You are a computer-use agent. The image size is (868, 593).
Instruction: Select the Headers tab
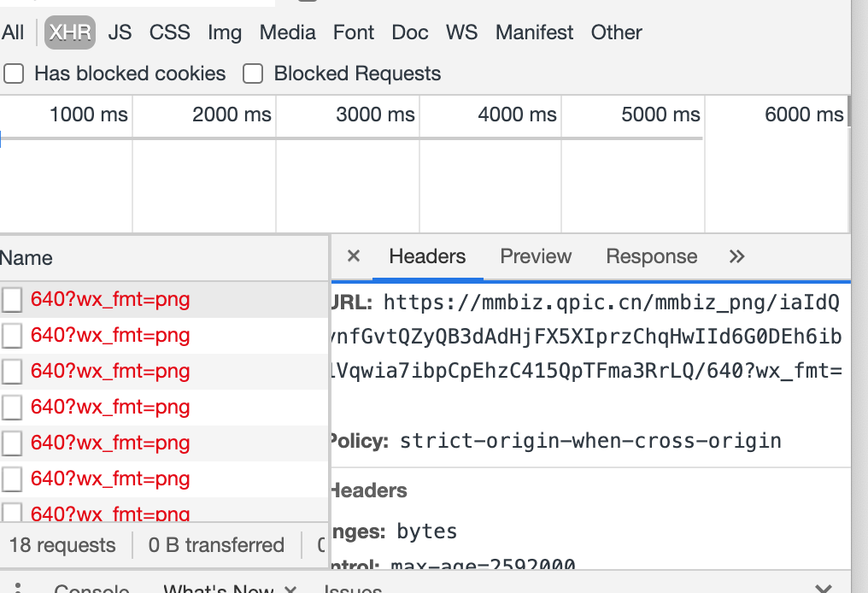click(427, 256)
